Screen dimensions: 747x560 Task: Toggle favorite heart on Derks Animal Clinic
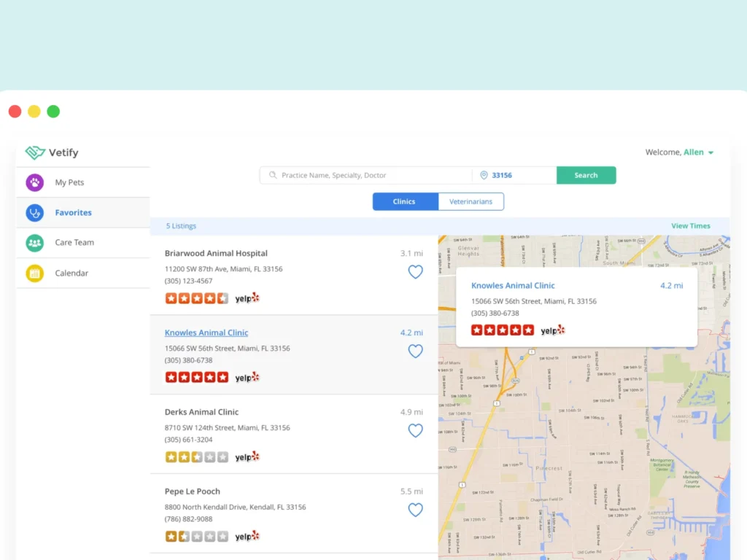click(415, 430)
